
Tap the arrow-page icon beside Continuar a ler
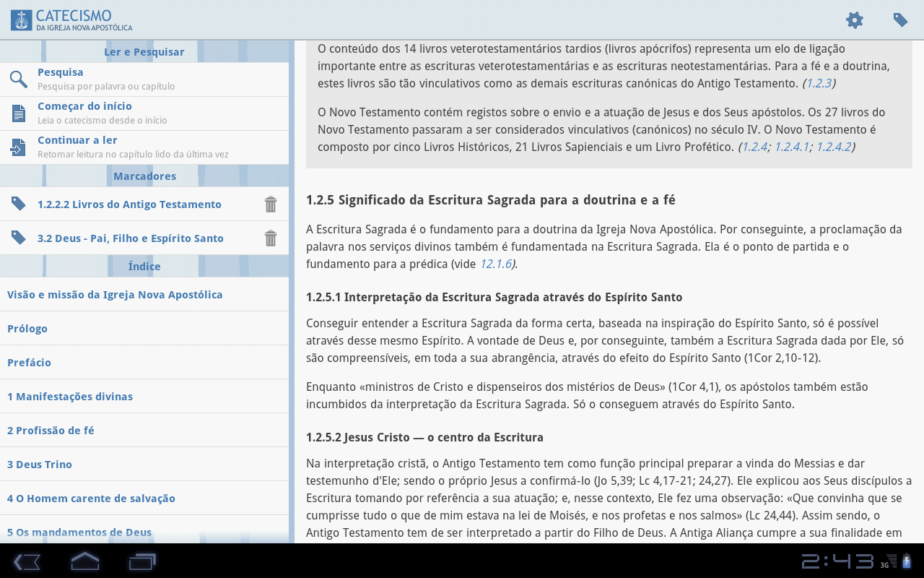click(18, 147)
